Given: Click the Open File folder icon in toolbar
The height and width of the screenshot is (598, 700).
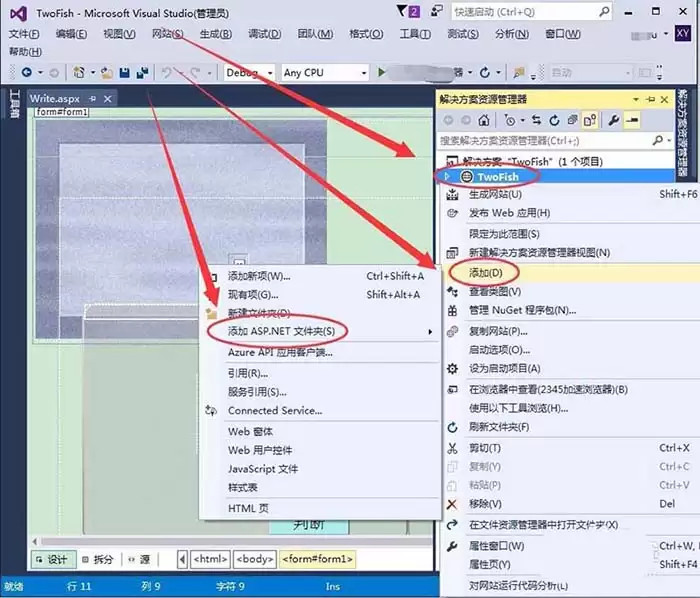Looking at the screenshot, I should point(106,73).
